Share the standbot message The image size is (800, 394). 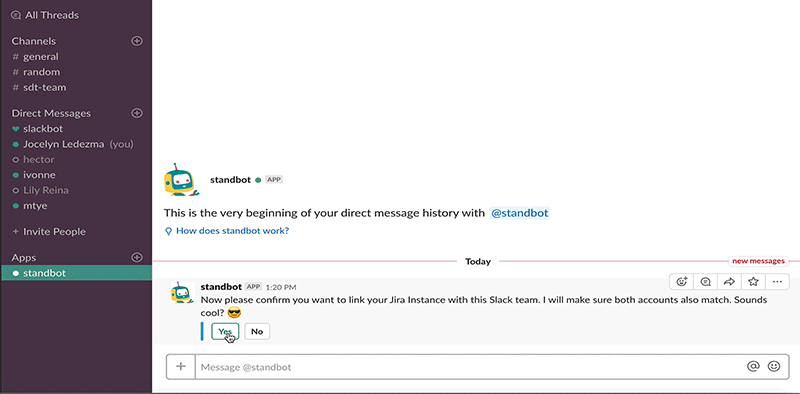coord(729,281)
